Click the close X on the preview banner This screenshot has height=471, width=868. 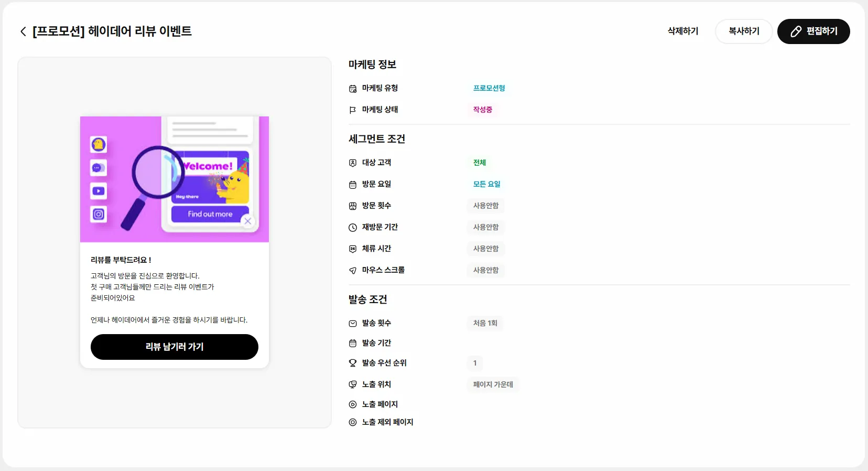click(x=248, y=221)
